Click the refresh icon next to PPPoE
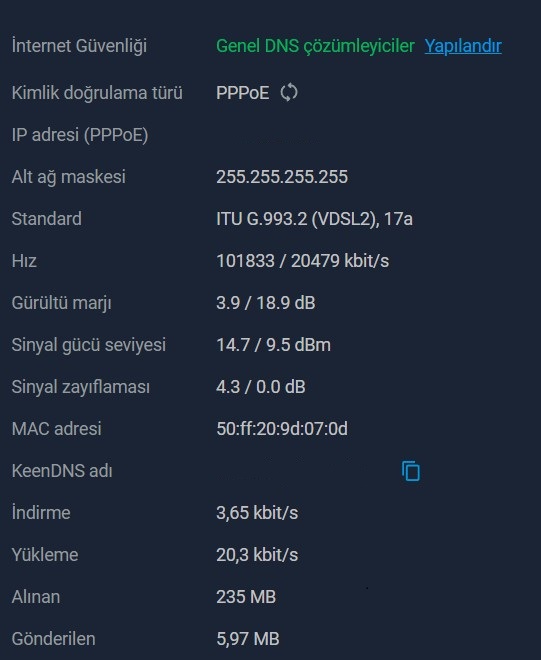This screenshot has width=541, height=660. [x=289, y=92]
